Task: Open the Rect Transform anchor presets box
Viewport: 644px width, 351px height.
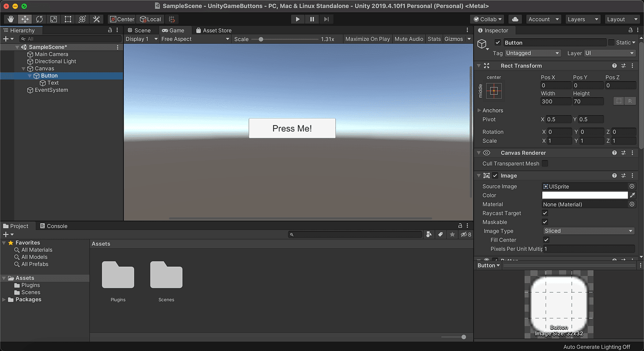Action: (494, 91)
